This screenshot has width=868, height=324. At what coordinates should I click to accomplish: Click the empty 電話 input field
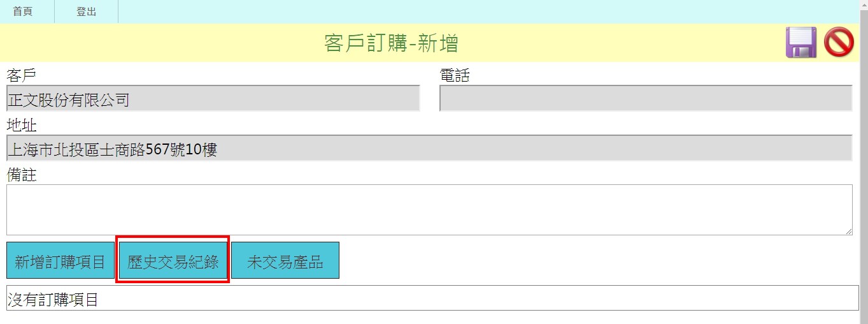tap(646, 98)
